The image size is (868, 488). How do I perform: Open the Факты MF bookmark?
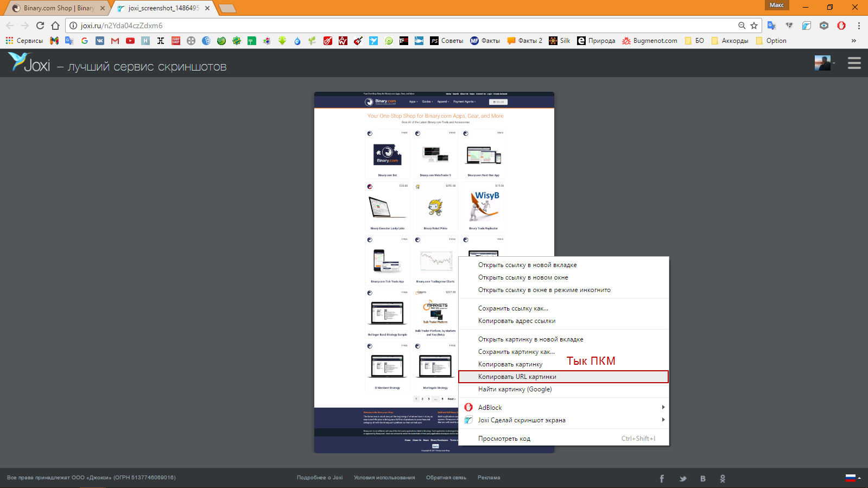pos(485,41)
